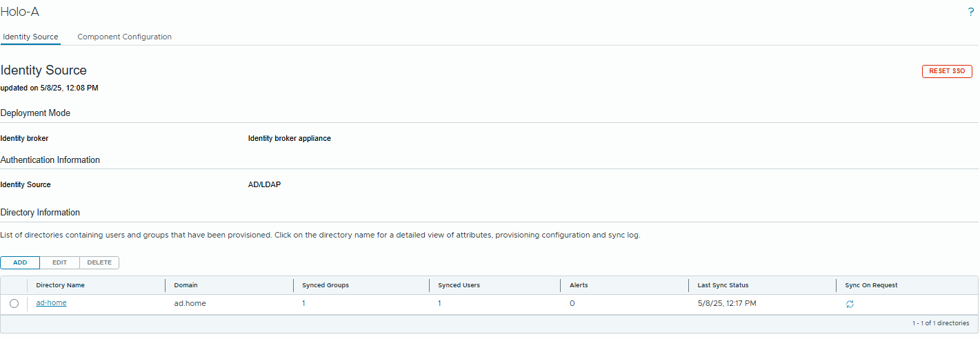Open the help question mark icon

[x=971, y=12]
